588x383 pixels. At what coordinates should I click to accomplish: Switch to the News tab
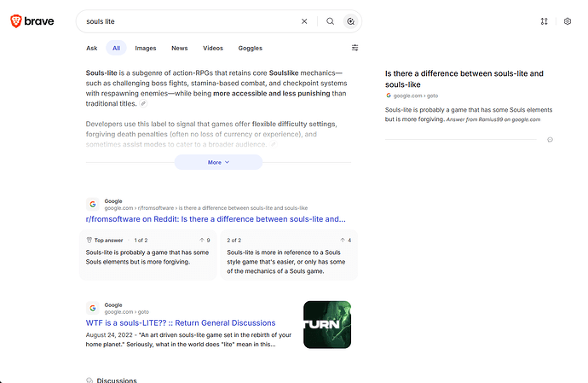coord(180,48)
